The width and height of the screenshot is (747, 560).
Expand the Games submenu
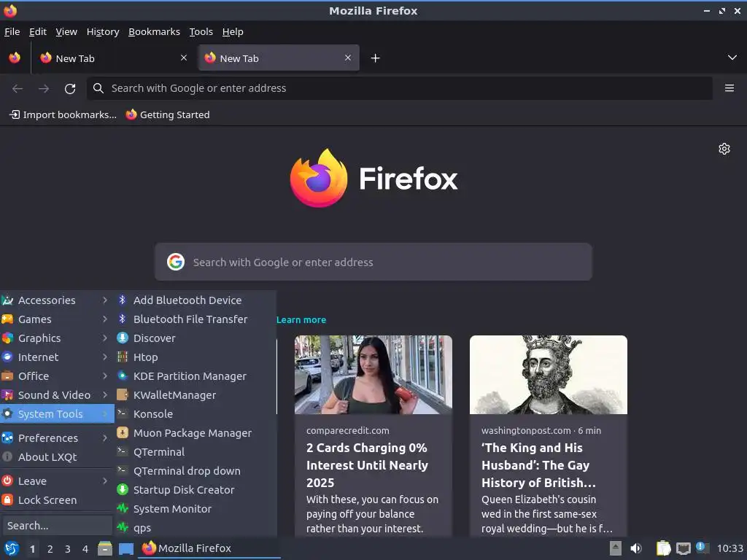coord(57,319)
